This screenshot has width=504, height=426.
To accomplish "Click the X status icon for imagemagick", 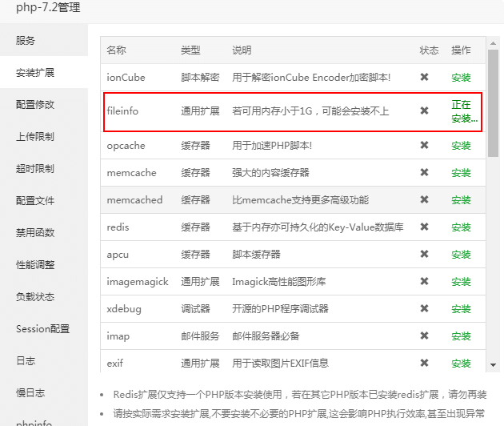I will point(425,282).
